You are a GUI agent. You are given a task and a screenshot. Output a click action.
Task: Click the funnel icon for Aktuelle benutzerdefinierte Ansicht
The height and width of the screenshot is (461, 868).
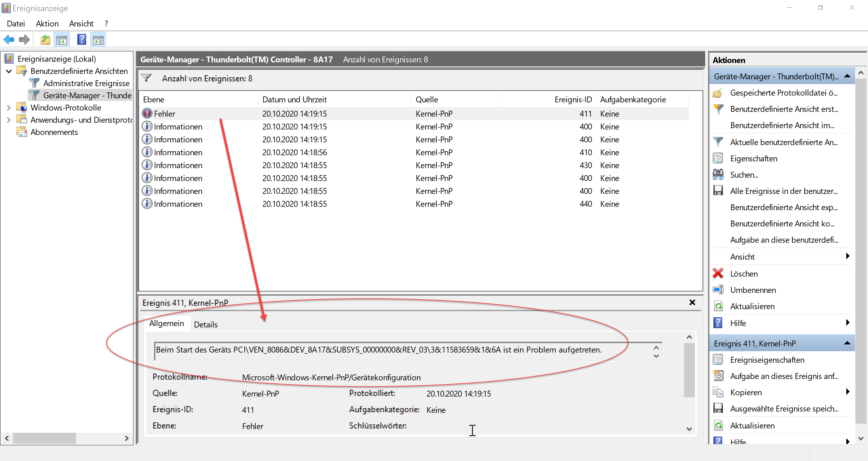[718, 142]
